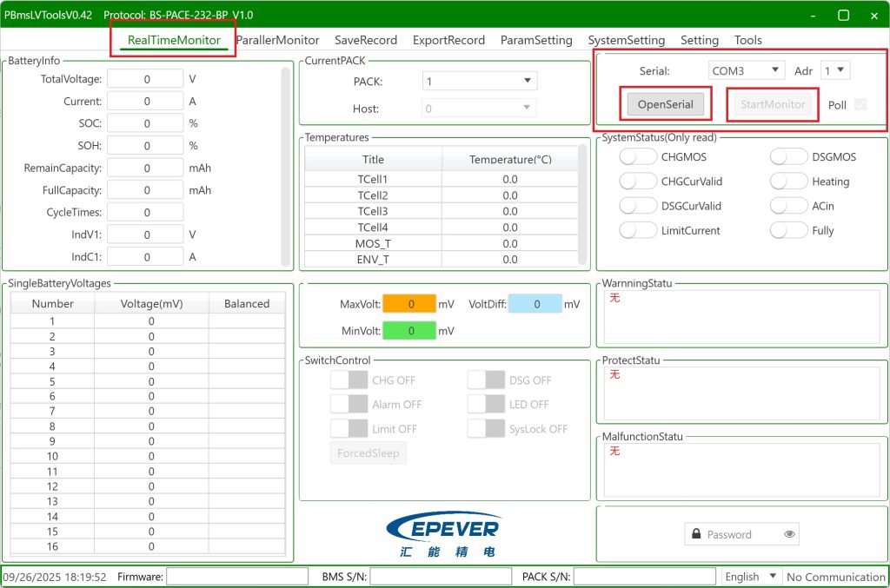890x588 pixels.
Task: Open the ParamSetting tab
Action: pos(536,40)
